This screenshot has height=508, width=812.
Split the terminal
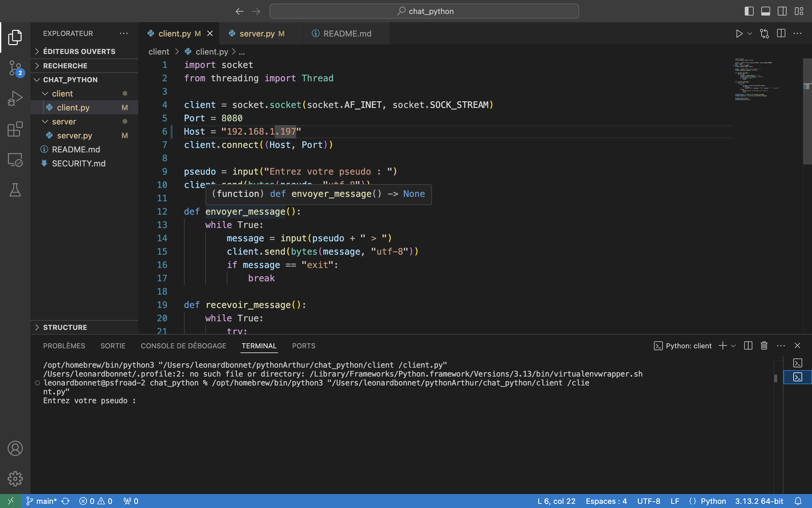coord(748,346)
